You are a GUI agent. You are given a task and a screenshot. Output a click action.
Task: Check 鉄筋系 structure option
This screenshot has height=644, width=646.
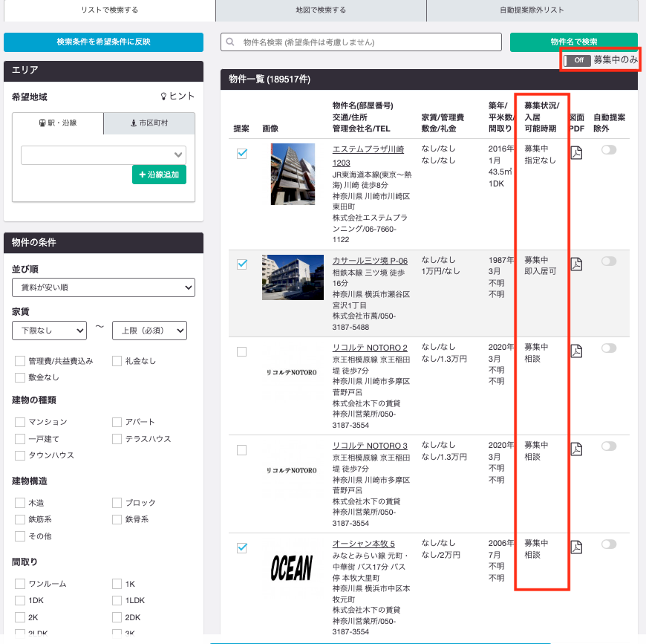20,519
